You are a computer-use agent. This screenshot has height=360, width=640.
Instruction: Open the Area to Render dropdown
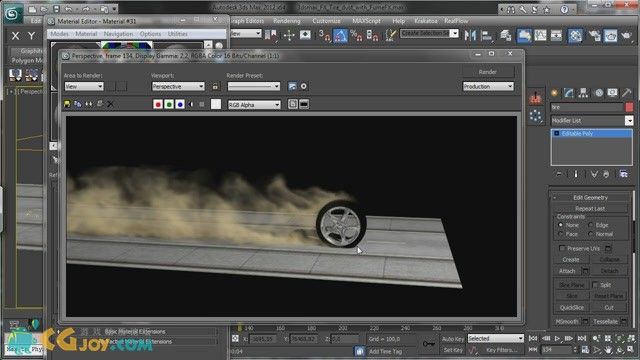tap(84, 87)
